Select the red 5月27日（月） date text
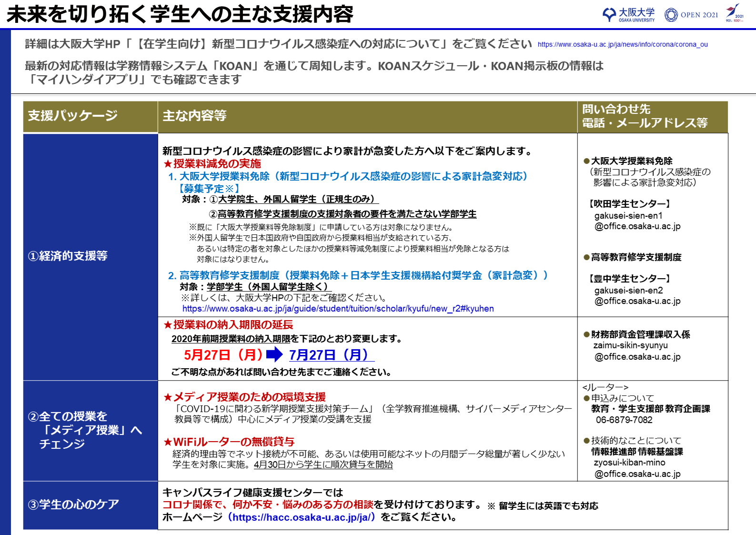The image size is (756, 535). tap(223, 355)
